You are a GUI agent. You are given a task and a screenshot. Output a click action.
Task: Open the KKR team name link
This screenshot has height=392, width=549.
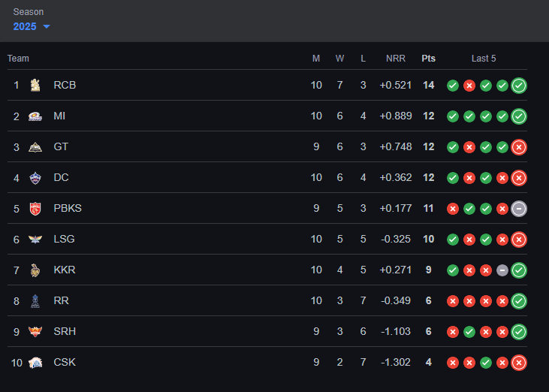tap(65, 270)
